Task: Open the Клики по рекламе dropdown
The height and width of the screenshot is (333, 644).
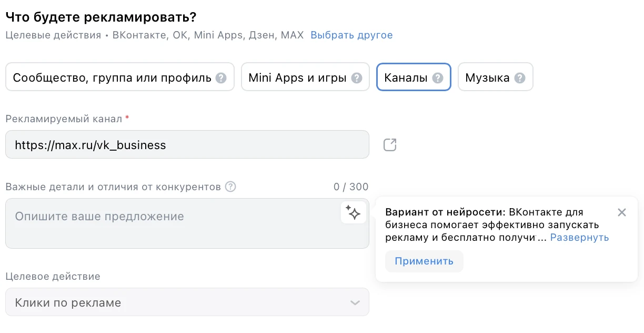Action: click(x=187, y=302)
